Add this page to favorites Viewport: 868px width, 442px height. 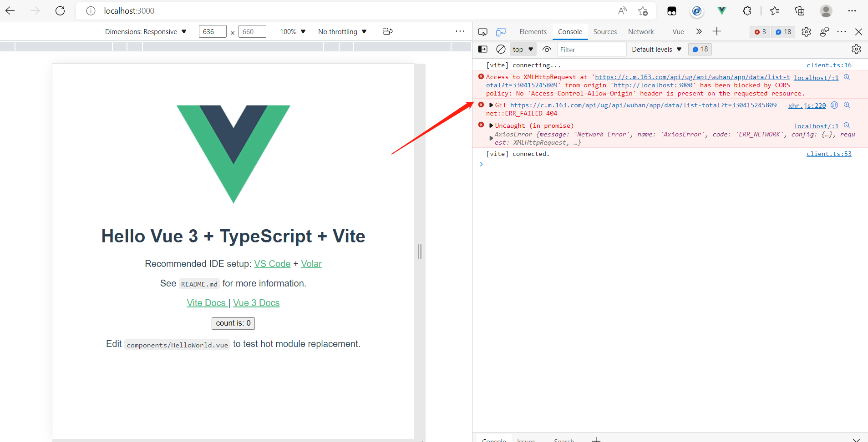pos(643,11)
